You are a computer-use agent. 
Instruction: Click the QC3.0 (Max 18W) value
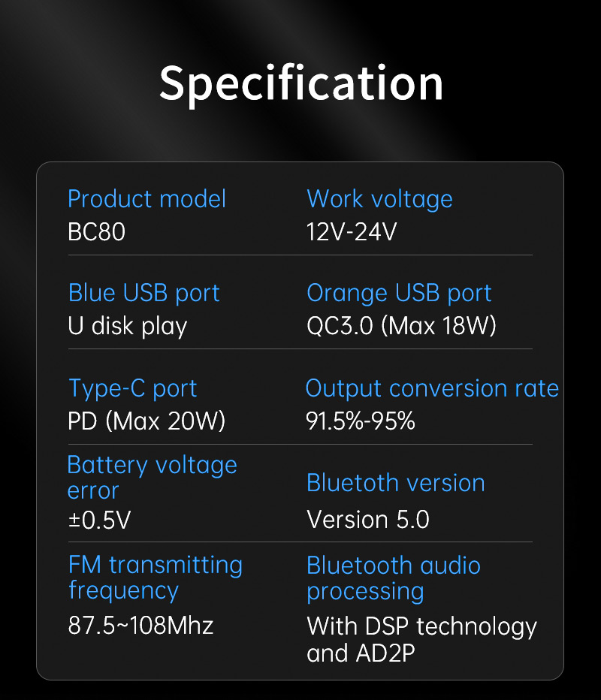401,325
